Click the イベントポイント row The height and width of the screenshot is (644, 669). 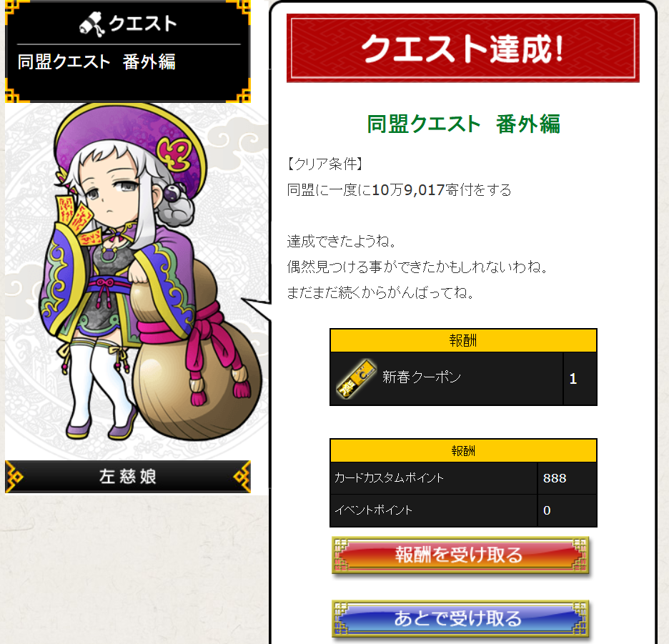pos(463,510)
